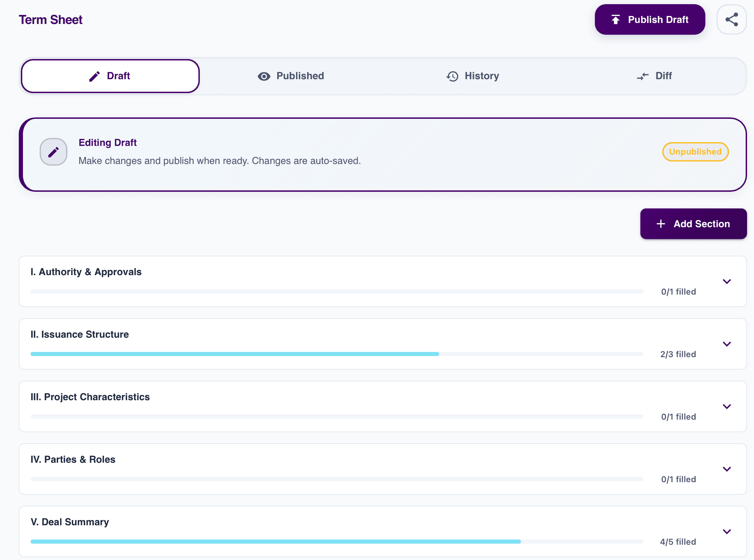Click "0/1 filled" in Parties & Roles
Screen dimensions: 754x560
point(679,479)
